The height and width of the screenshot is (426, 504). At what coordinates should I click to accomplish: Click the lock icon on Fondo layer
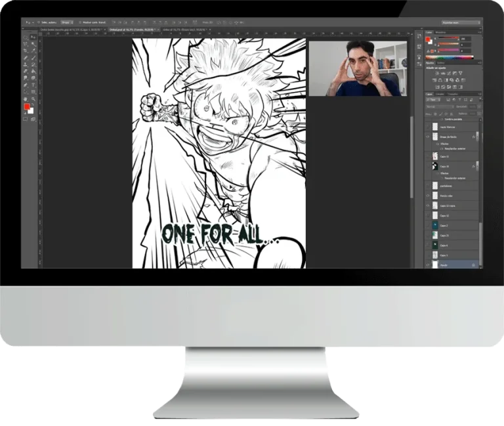(473, 265)
